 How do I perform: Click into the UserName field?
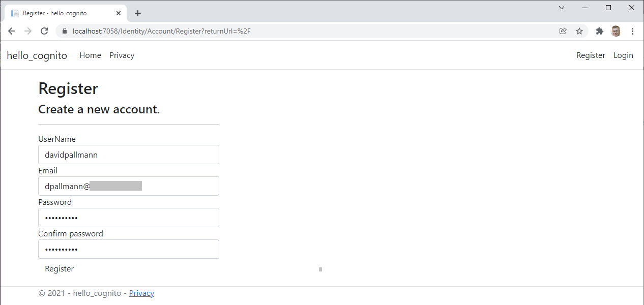click(129, 155)
